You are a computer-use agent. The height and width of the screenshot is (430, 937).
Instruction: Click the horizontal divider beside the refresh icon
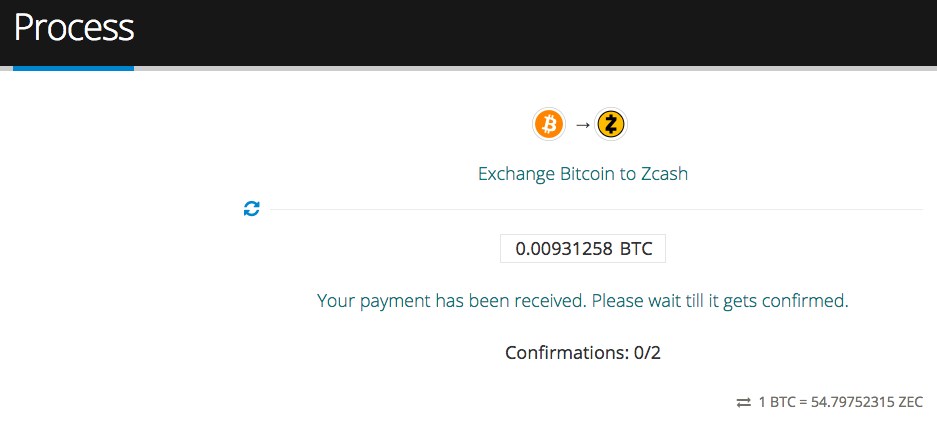[x=596, y=210]
